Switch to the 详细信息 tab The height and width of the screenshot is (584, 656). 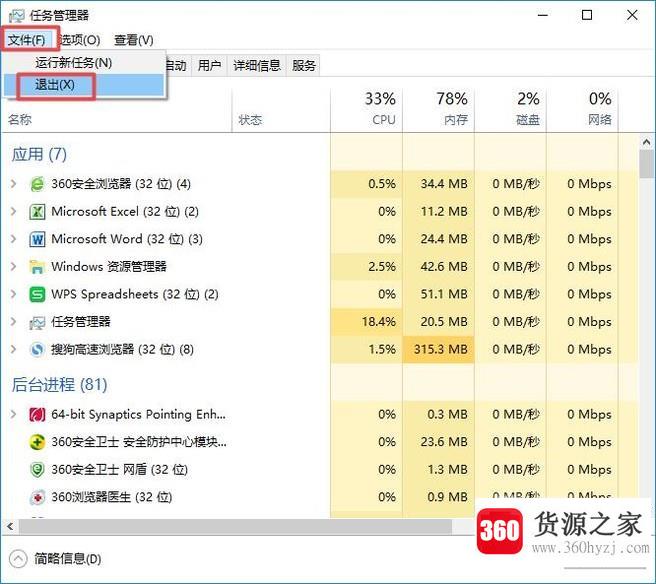pos(257,66)
